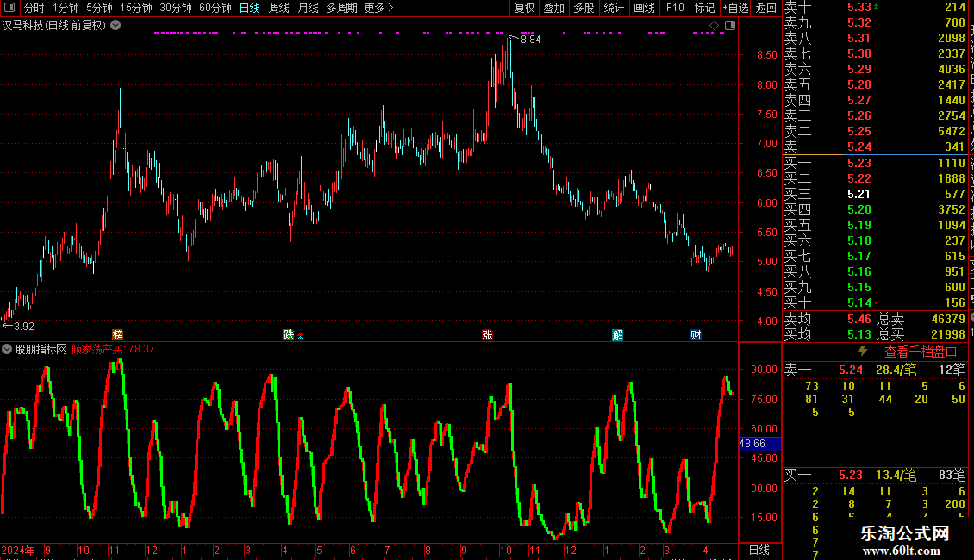Switch to the 15分钟 period tab
Screen dimensions: 974x560
tap(136, 8)
